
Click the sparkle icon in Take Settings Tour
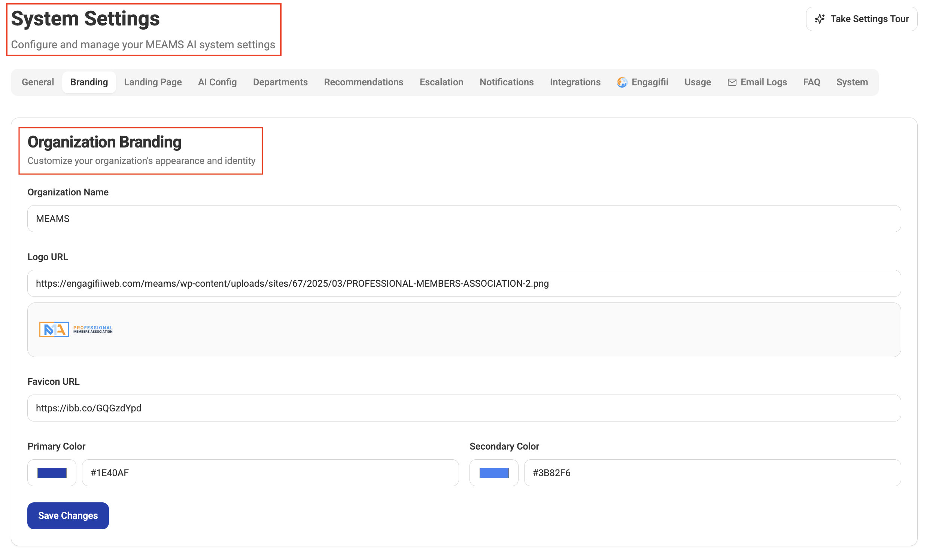click(820, 19)
